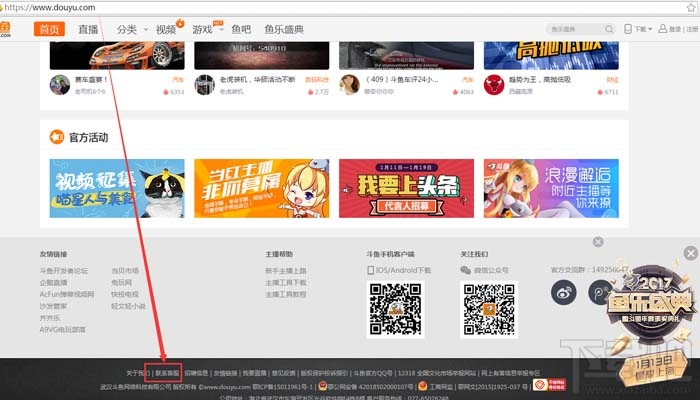Open the 高抛低吸 stream thumbnail

point(551,56)
